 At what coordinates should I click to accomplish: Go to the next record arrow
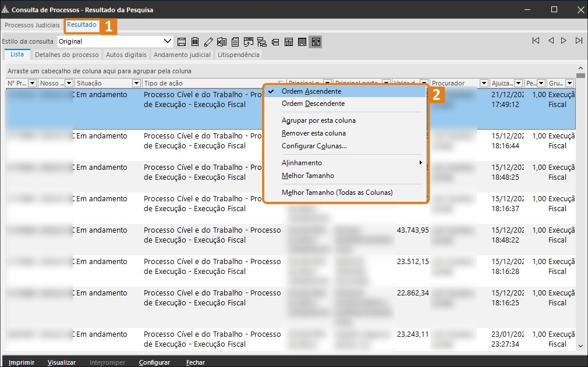point(564,41)
